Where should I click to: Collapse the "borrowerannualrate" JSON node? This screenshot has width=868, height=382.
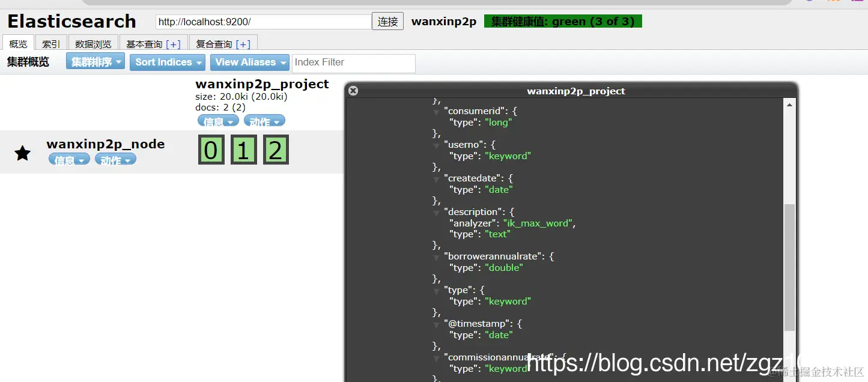click(x=437, y=257)
